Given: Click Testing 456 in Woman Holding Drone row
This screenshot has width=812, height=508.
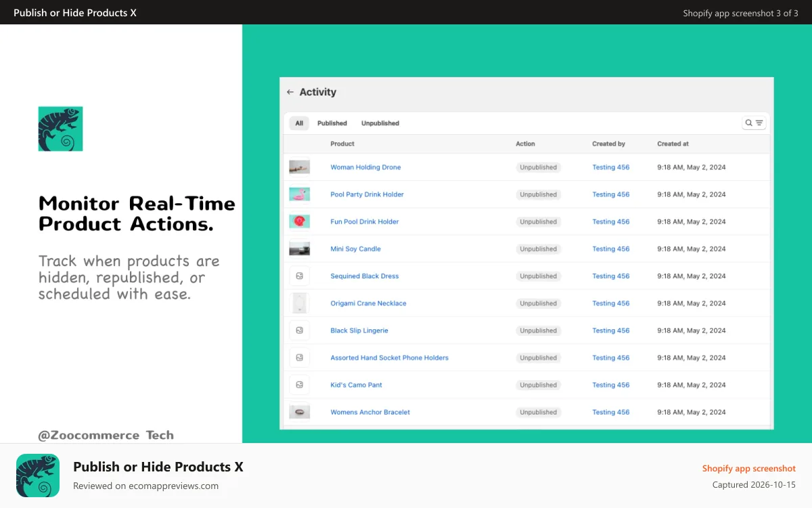Looking at the screenshot, I should 610,167.
